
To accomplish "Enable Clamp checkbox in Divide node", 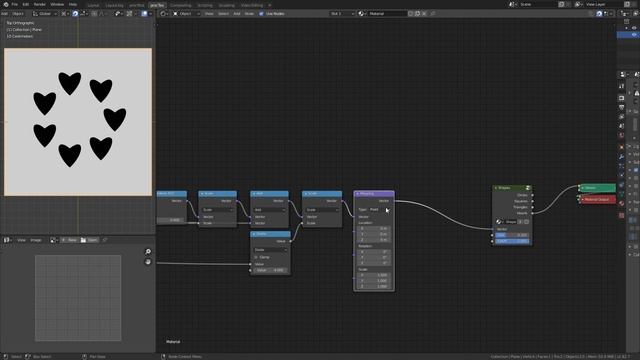I will (x=256, y=257).
